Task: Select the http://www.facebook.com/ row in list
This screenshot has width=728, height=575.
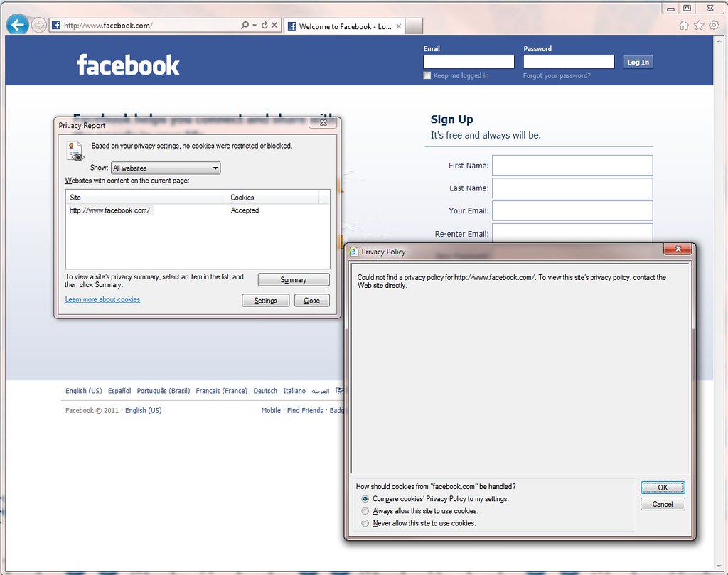Action: (x=198, y=210)
